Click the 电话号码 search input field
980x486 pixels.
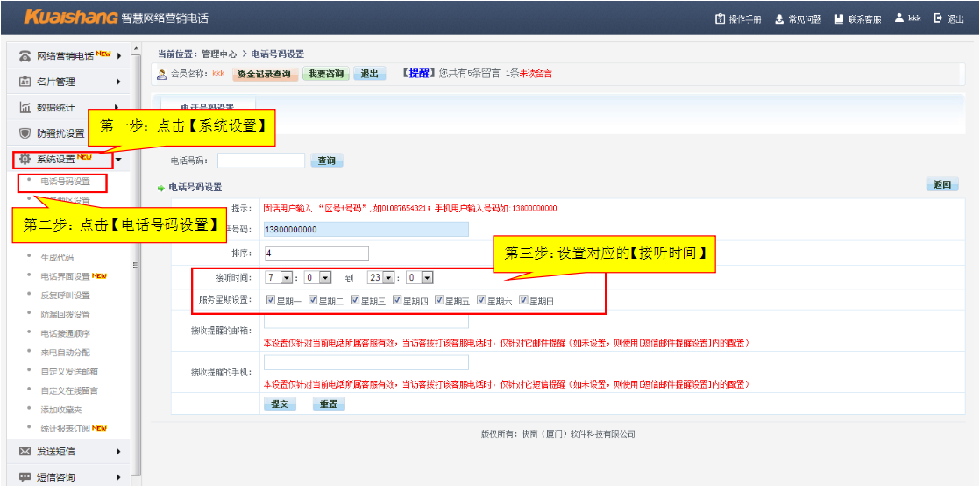260,161
